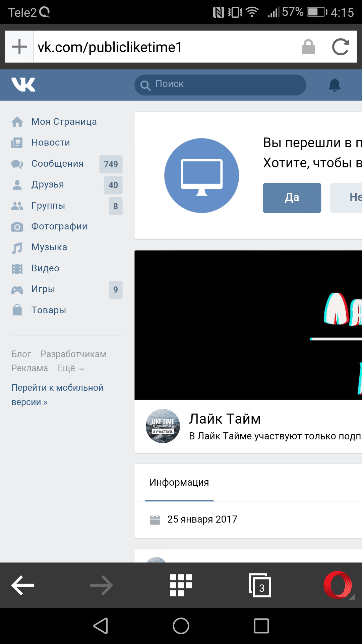Expand the Ещё footer dropdown

(71, 368)
